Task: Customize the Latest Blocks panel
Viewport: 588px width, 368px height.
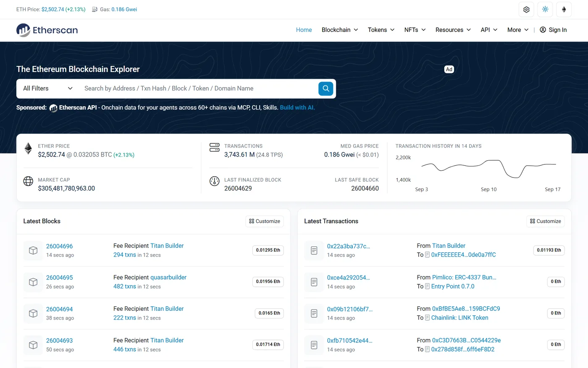Action: coord(265,221)
